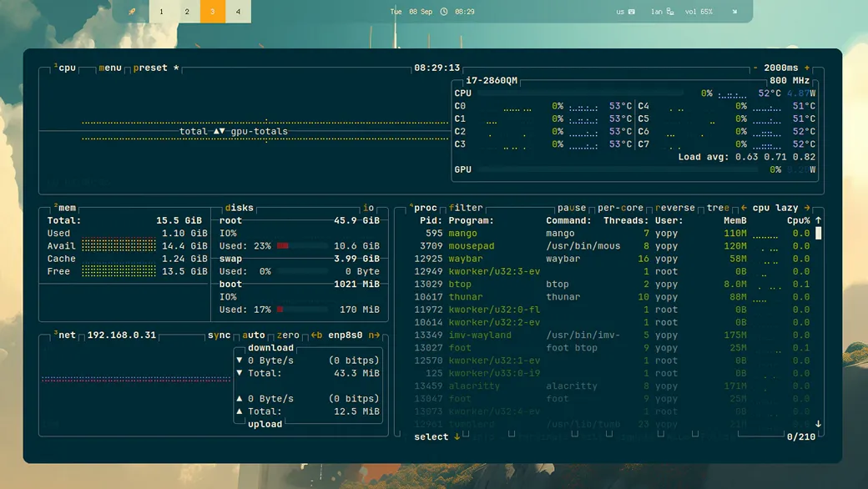Select the "btop" process with PID 13029

(613, 285)
